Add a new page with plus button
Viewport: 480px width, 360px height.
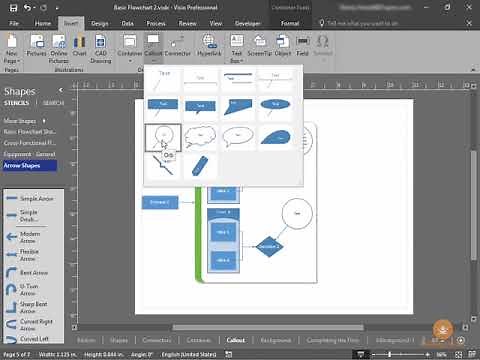pyautogui.click(x=461, y=340)
